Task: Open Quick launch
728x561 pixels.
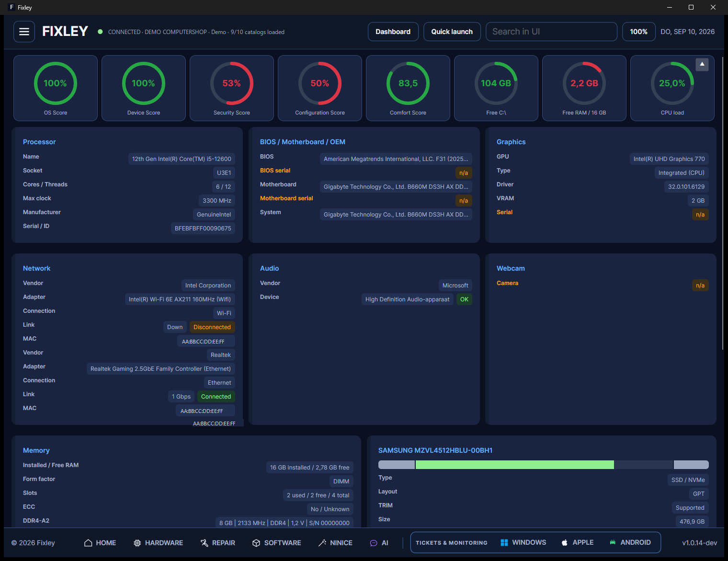Action: 452,32
